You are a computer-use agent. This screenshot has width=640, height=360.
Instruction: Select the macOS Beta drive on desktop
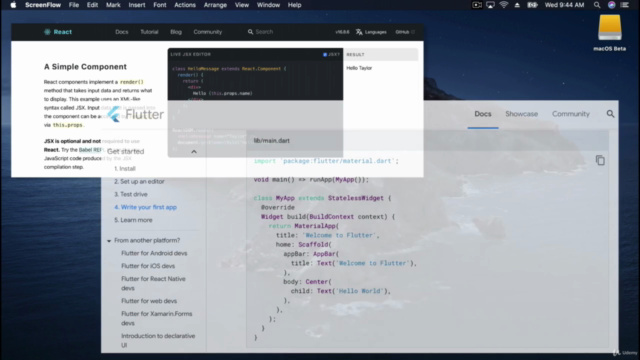(609, 33)
